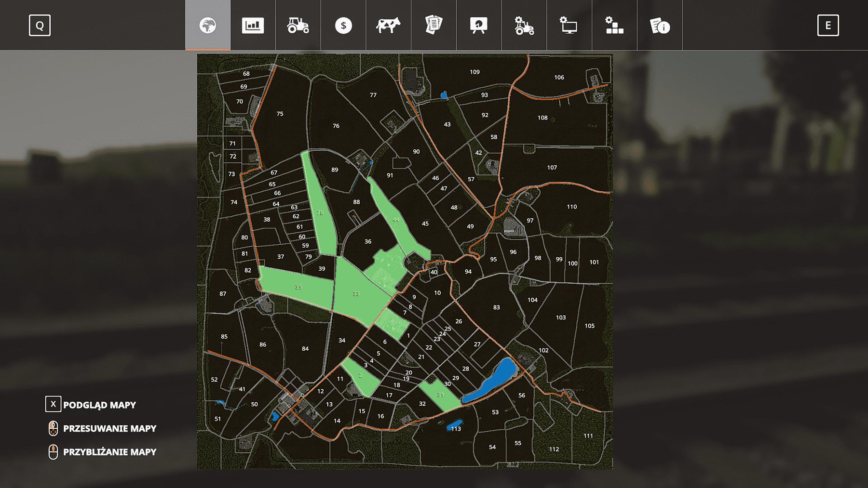Open the help info documents page

pos(659,25)
